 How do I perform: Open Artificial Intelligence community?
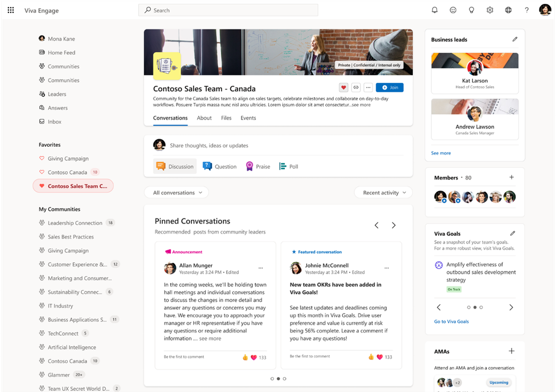click(x=67, y=347)
